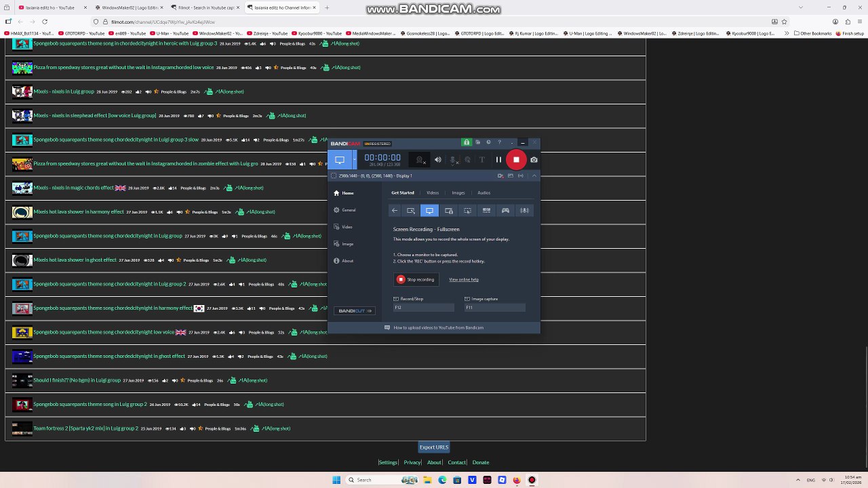
Task: Switch to the Get Started tab
Action: [403, 192]
